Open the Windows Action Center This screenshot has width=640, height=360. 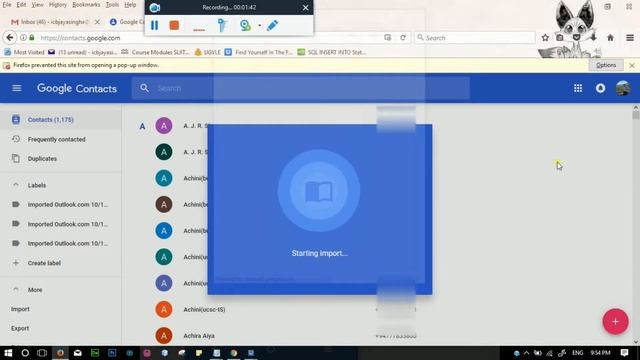[x=624, y=353]
